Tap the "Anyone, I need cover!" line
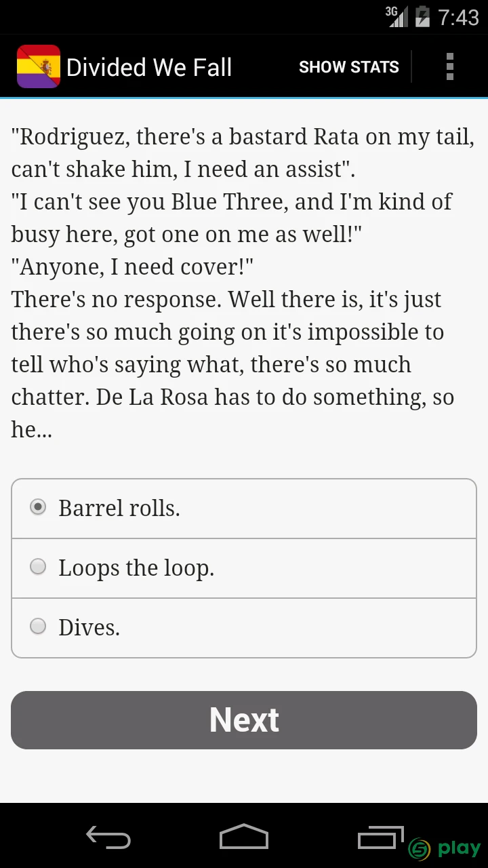Viewport: 488px width, 868px height. (x=132, y=267)
